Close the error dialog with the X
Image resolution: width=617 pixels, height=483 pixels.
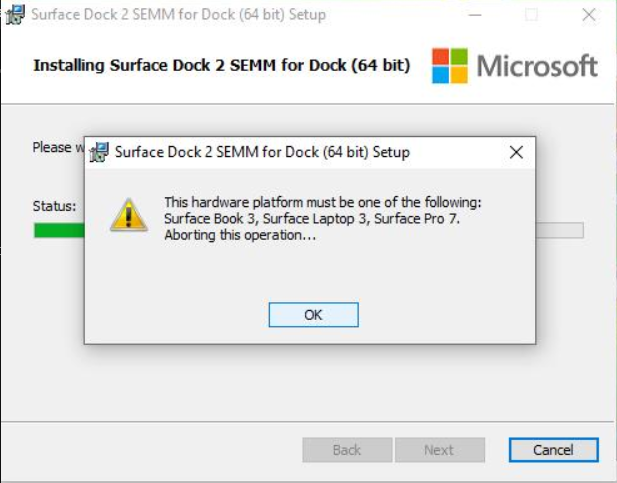pyautogui.click(x=516, y=153)
